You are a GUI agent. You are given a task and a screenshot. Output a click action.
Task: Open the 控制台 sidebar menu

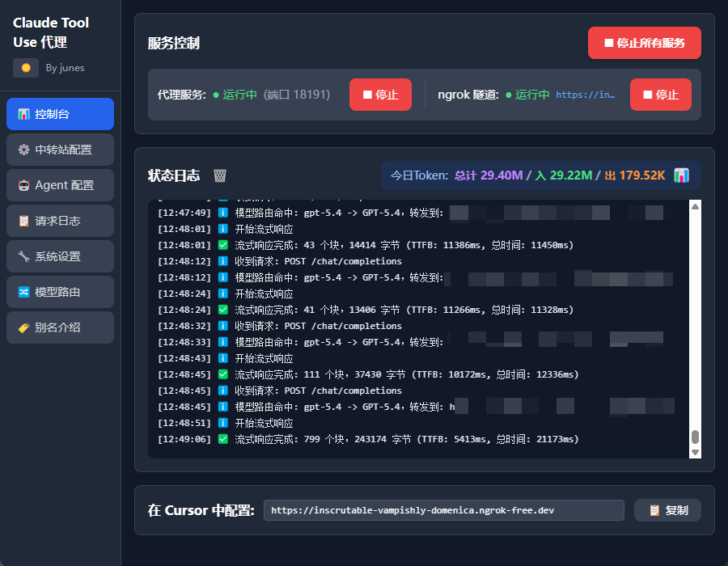coord(61,114)
